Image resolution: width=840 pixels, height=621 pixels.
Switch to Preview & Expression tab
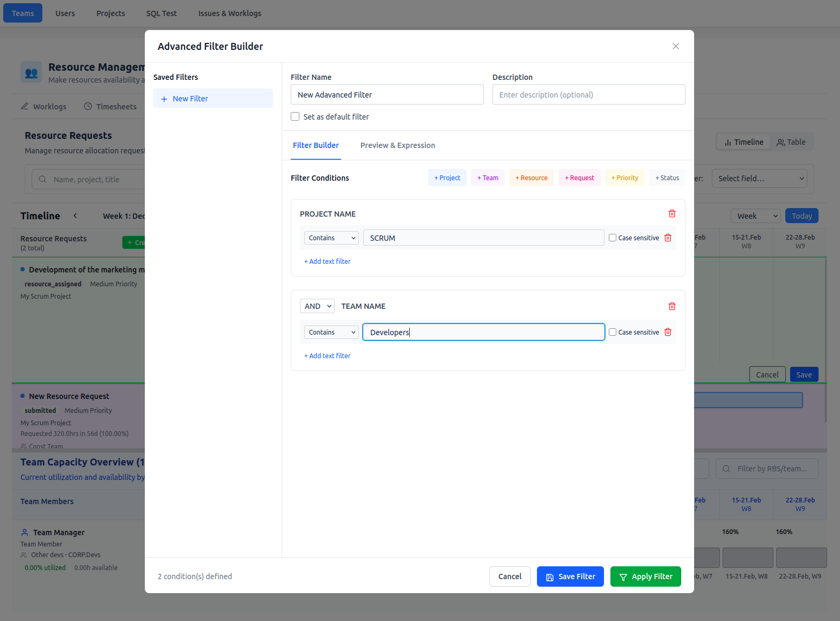[x=397, y=145]
